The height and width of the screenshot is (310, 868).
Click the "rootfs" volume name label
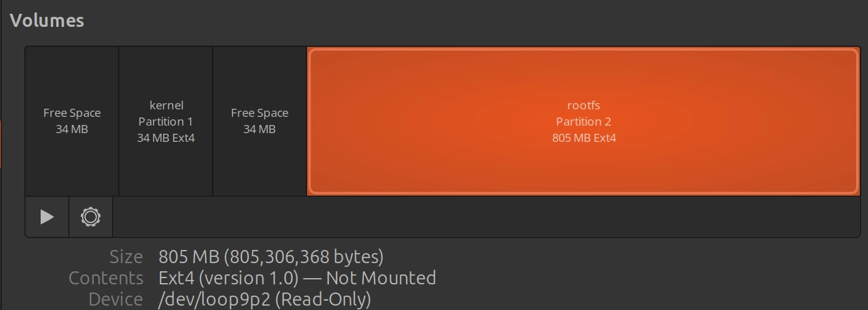pos(583,105)
